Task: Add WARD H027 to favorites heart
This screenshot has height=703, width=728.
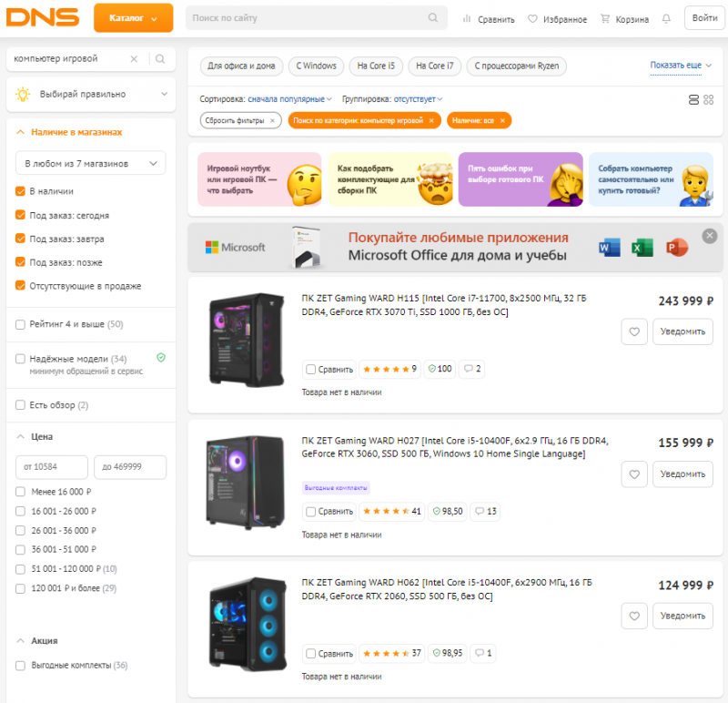Action: coord(634,474)
